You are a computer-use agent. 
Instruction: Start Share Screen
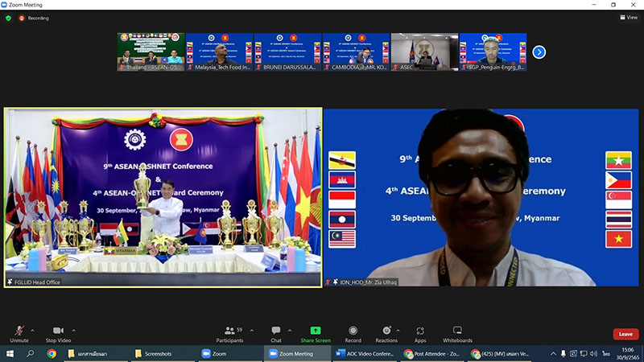click(316, 333)
